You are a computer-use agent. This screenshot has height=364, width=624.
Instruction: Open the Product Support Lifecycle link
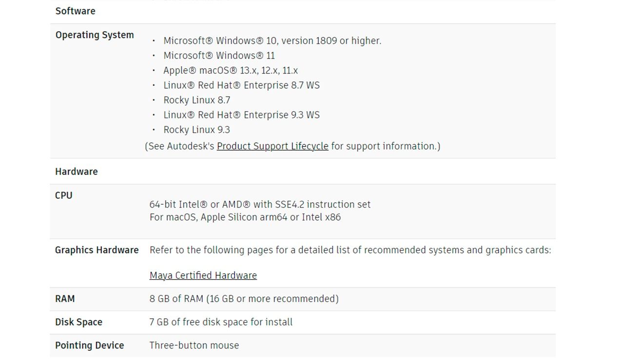[x=272, y=146]
